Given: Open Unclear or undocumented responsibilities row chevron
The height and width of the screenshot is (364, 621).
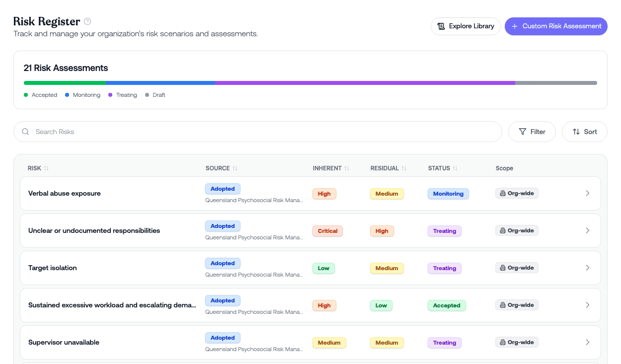Looking at the screenshot, I should pyautogui.click(x=588, y=230).
